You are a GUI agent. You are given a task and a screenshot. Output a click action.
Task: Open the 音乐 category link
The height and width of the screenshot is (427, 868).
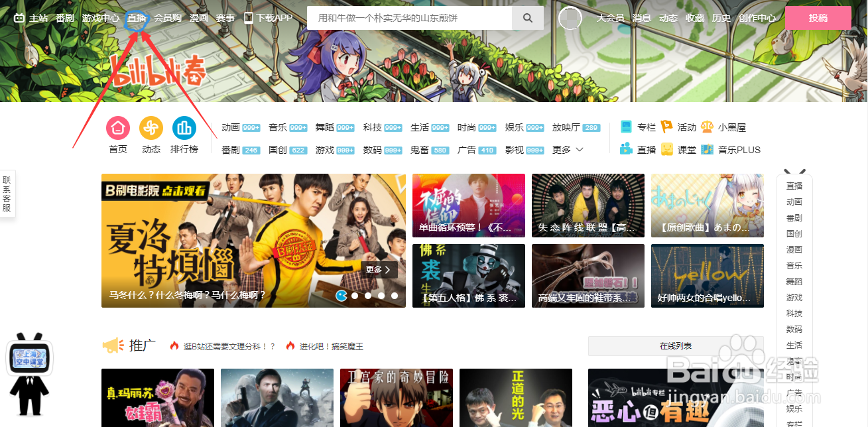(288, 127)
